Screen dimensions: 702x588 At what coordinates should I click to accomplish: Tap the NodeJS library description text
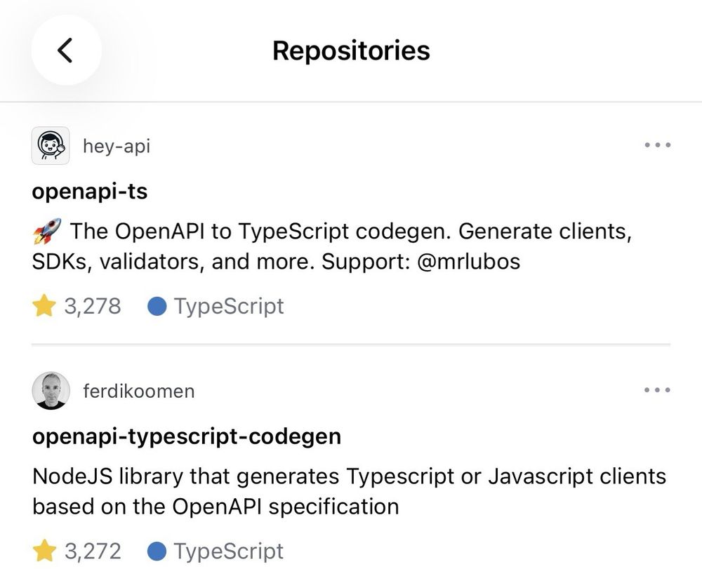click(349, 491)
